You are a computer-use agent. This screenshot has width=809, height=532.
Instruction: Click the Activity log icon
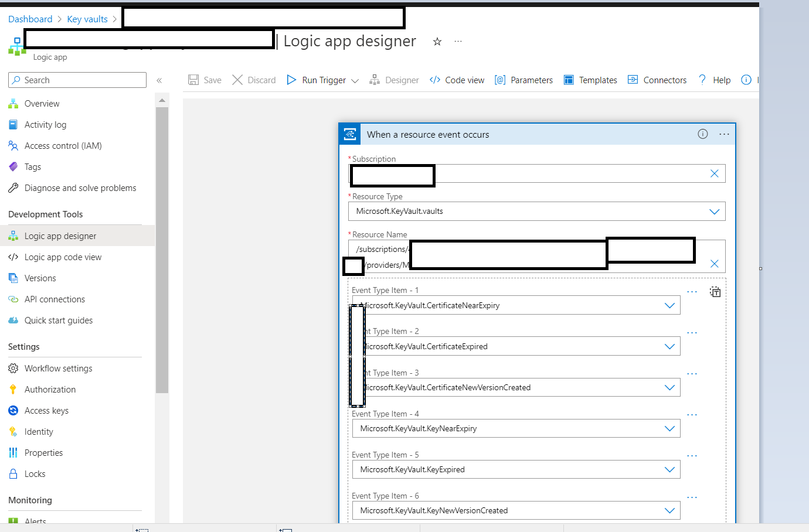[x=13, y=125]
